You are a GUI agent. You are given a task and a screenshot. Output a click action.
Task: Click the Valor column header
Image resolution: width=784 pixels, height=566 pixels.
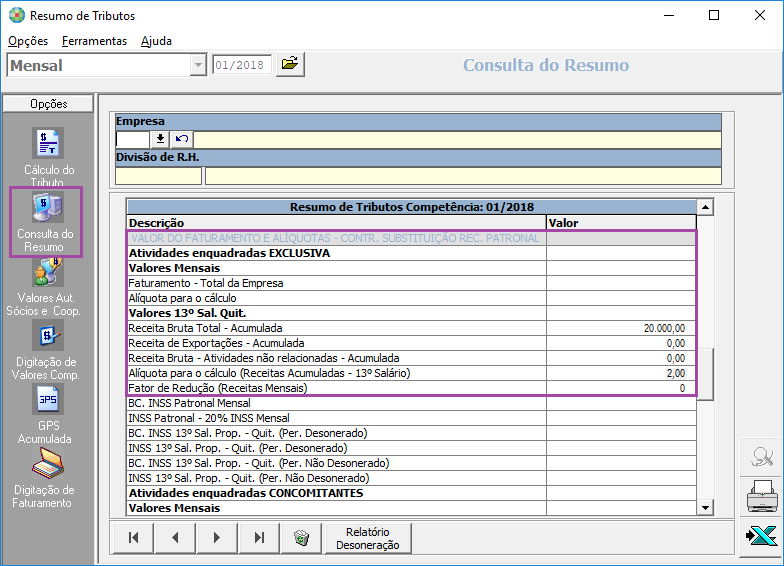pos(621,223)
